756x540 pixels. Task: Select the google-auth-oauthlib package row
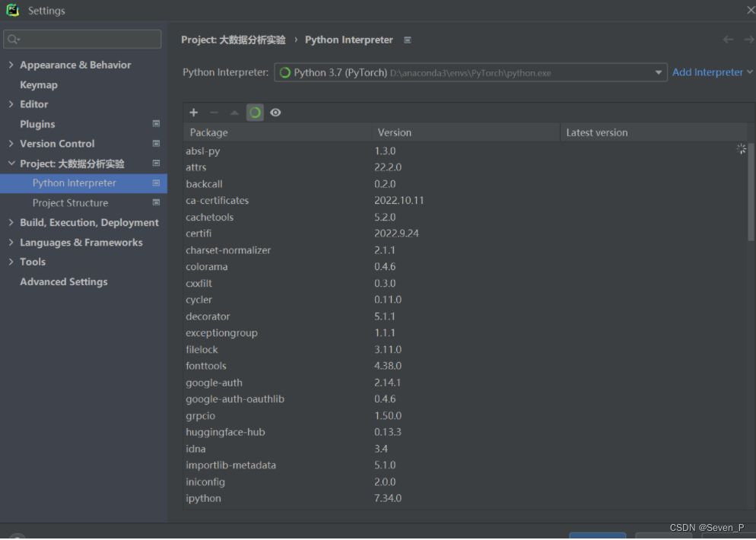pyautogui.click(x=465, y=399)
